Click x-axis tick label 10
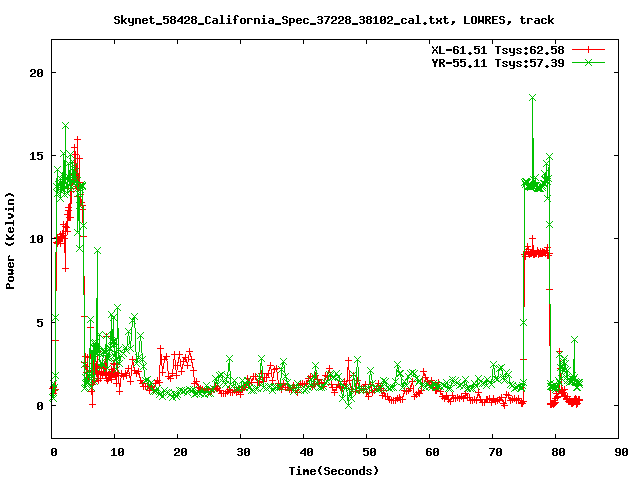640x480 pixels. 117,452
